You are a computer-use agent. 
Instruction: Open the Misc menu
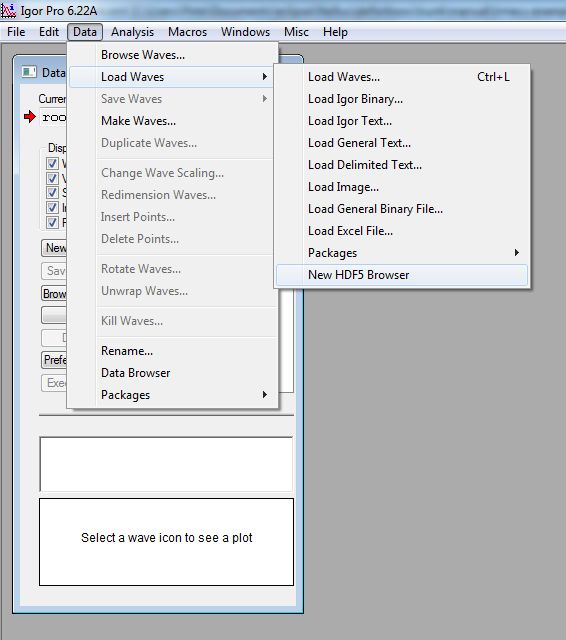(x=296, y=32)
